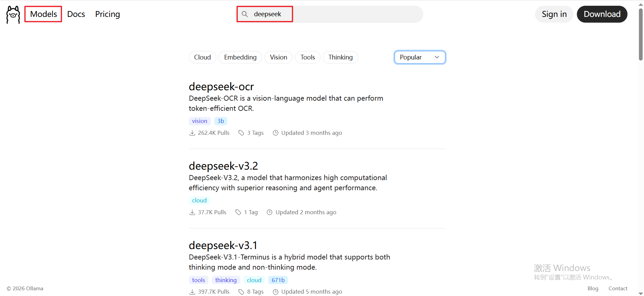Viewport: 644px width, 296px height.
Task: Click the DeepSeek-V3.2 description text
Action: [288, 183]
